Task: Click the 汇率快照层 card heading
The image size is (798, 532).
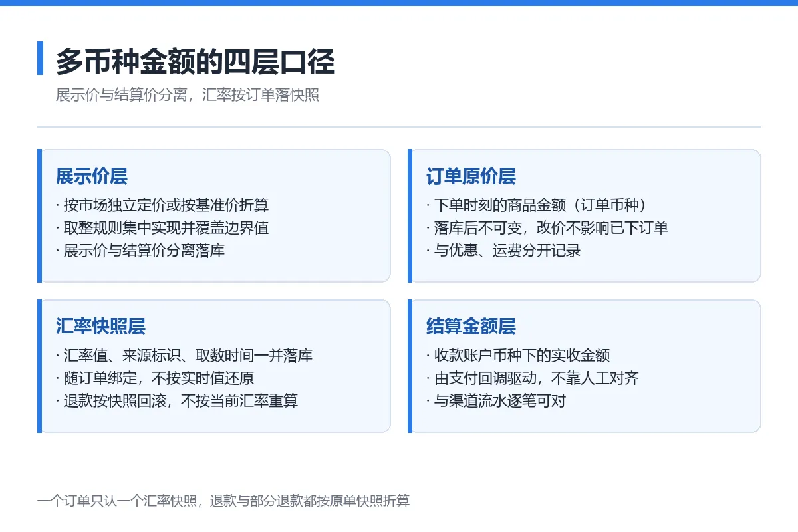Action: (100, 327)
